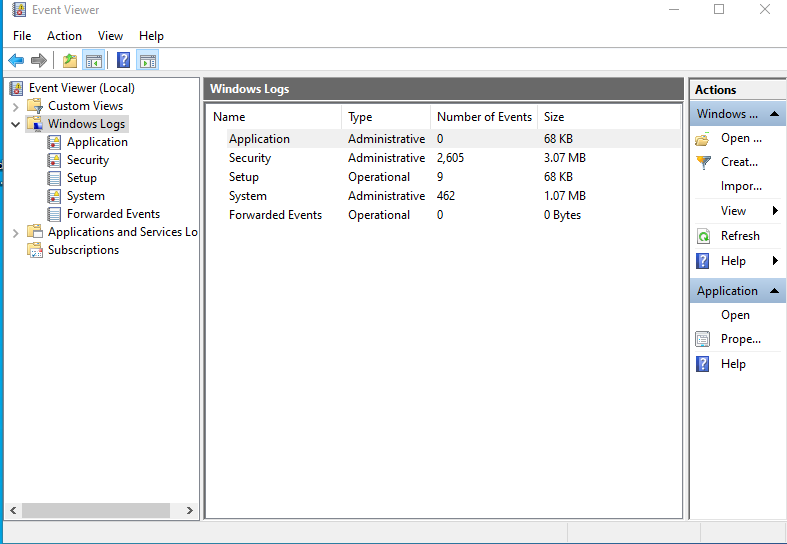Screen dimensions: 787x544
Task: Toggle the Show/Hide Action Pane toolbar icon
Action: coord(148,61)
